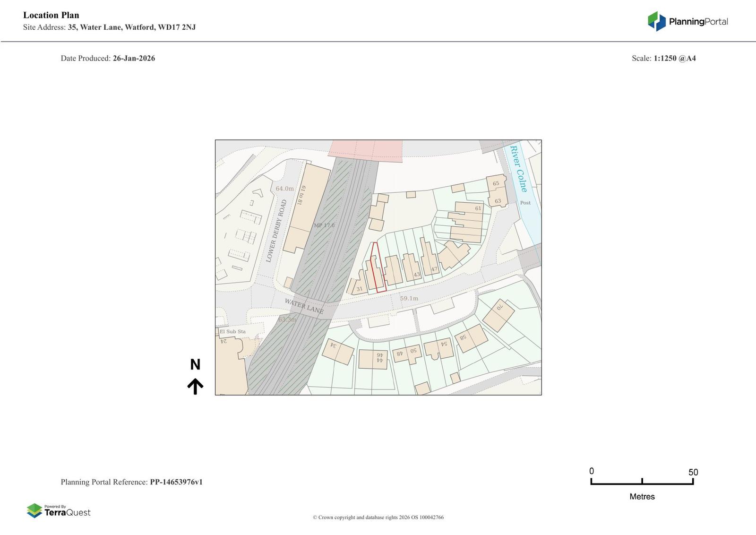Click the scale 1:1250 @A4 text
Image resolution: width=756 pixels, height=535 pixels.
pos(674,58)
